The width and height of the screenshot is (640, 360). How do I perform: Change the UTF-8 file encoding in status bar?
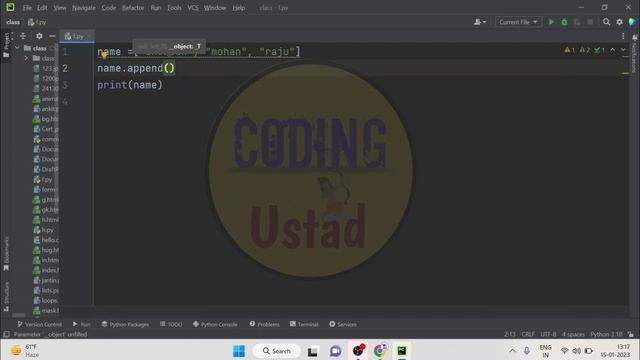[548, 334]
